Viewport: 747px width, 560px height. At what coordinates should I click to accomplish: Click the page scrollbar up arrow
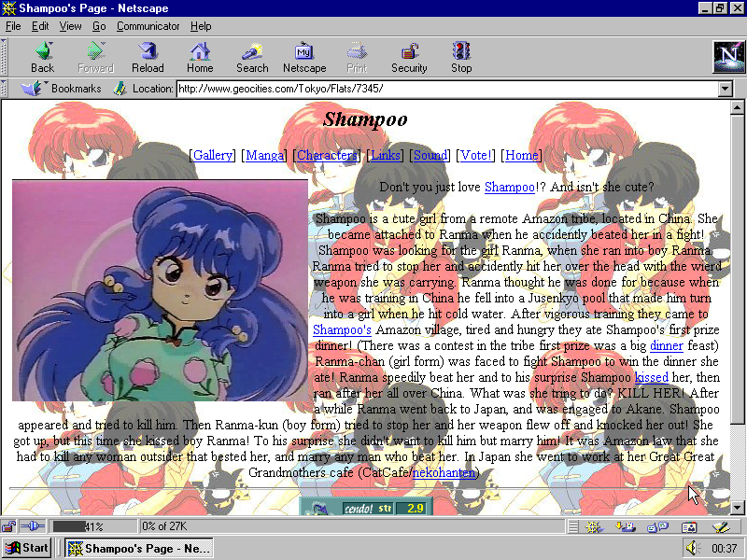(737, 107)
